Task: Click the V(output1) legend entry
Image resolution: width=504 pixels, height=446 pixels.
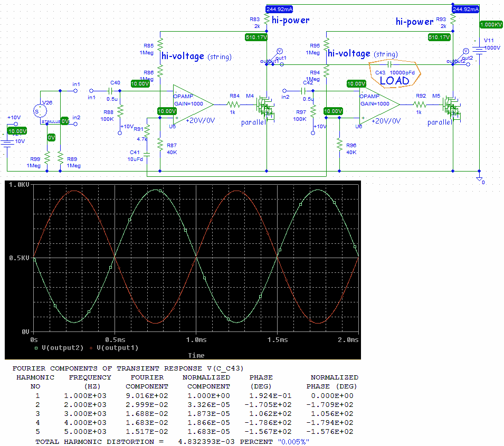Action: pyautogui.click(x=114, y=348)
